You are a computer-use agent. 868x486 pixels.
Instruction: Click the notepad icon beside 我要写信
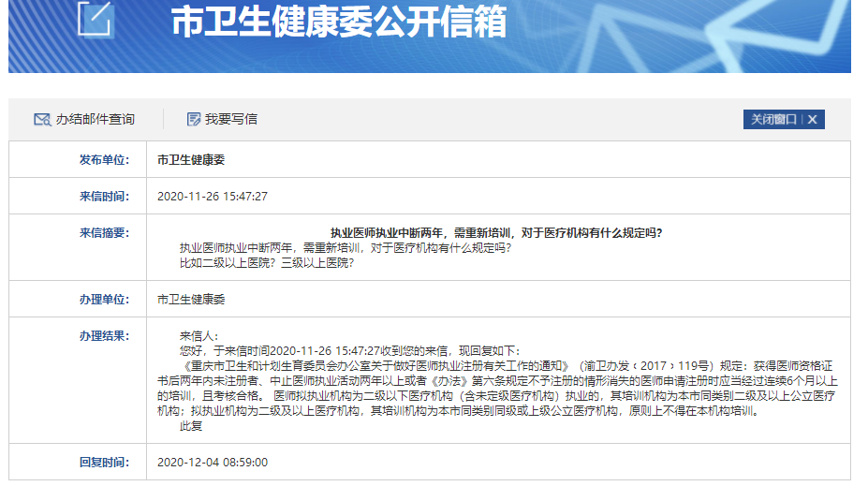(194, 119)
